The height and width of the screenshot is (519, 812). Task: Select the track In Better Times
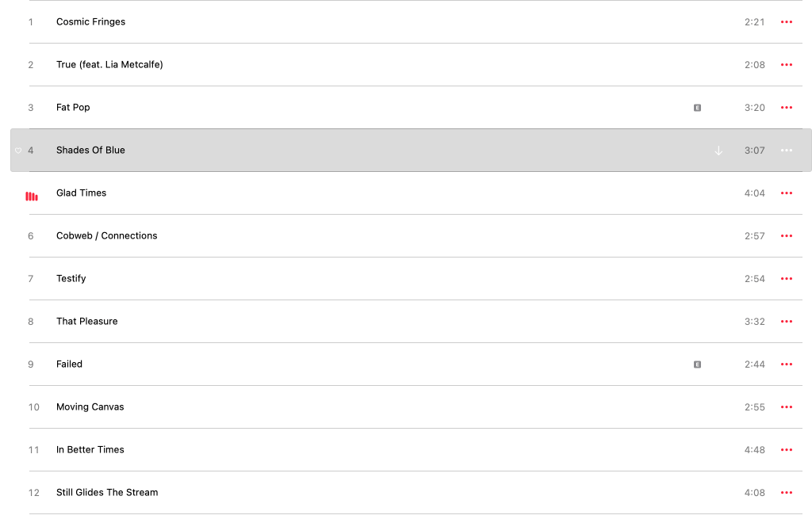click(90, 450)
